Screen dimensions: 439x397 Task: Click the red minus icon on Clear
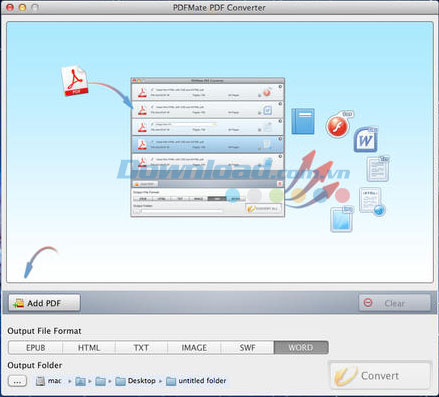coord(368,302)
